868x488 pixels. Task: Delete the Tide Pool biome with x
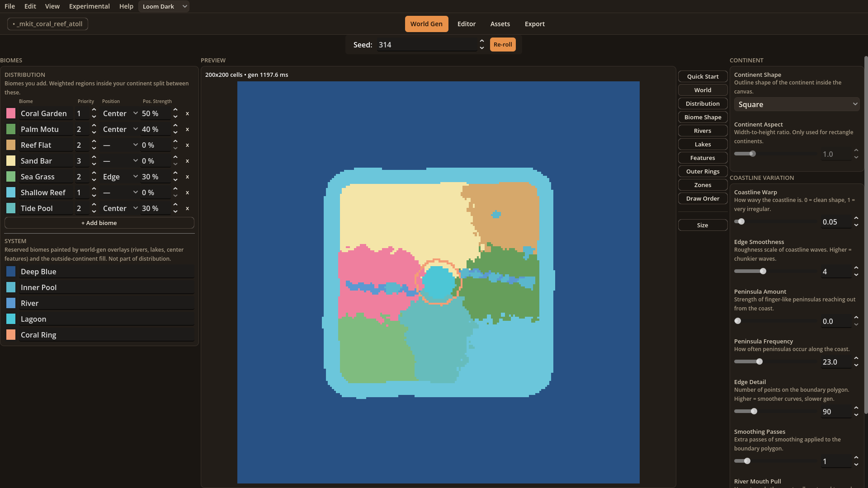pos(187,208)
